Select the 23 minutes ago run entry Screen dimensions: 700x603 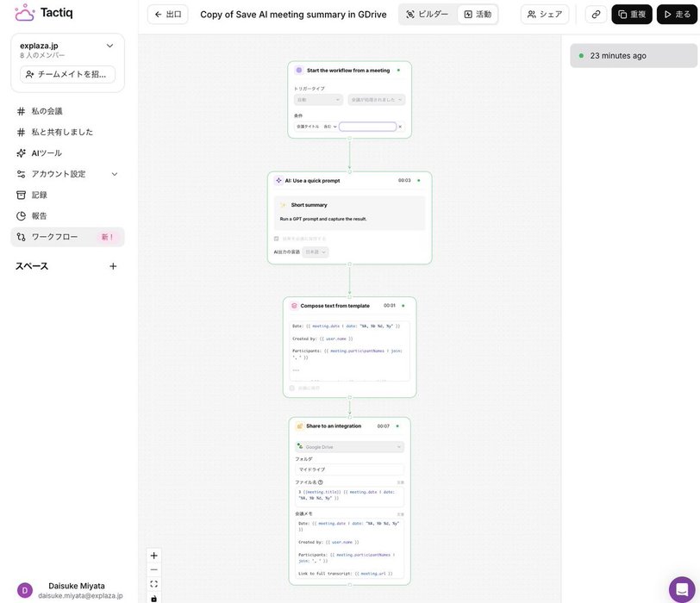pos(634,56)
